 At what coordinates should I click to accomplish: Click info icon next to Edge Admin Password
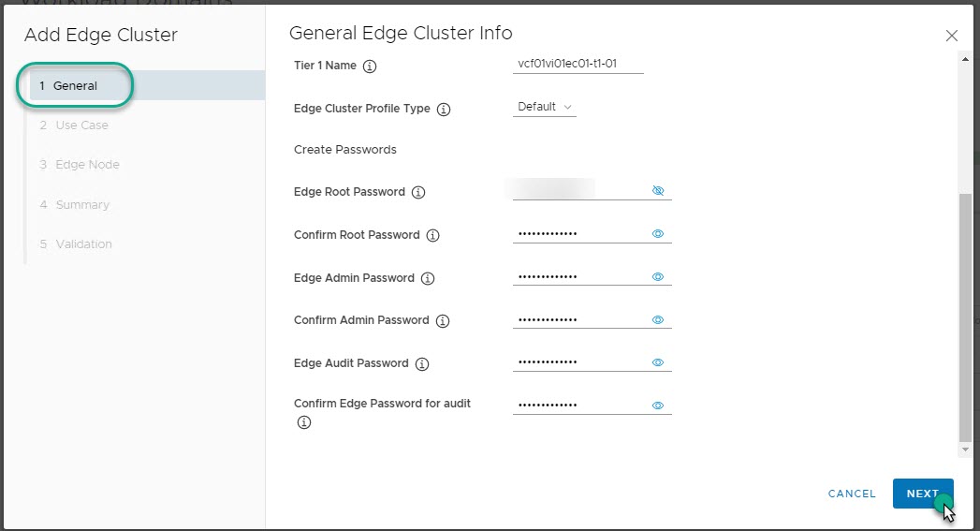428,279
